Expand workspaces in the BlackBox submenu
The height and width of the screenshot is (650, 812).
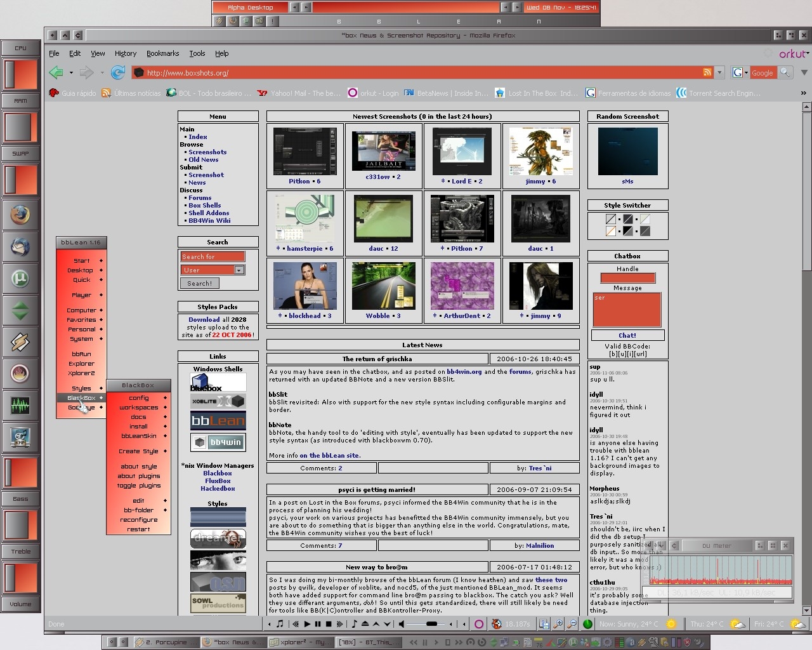[x=138, y=408]
